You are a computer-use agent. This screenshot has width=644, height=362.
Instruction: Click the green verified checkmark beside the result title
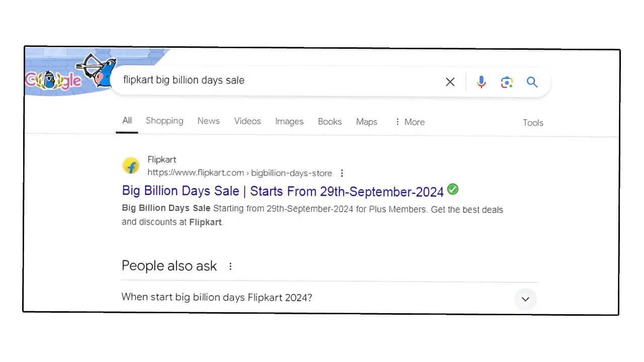(x=452, y=189)
